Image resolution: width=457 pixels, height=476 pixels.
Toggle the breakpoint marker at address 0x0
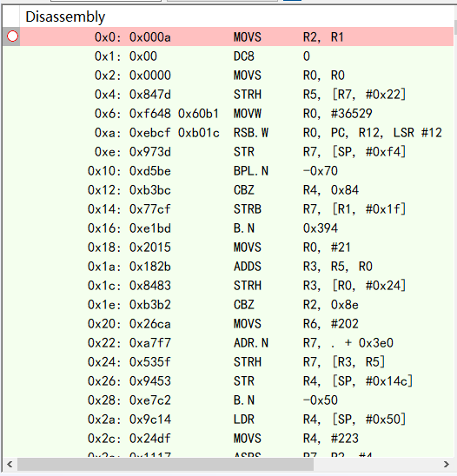12,36
